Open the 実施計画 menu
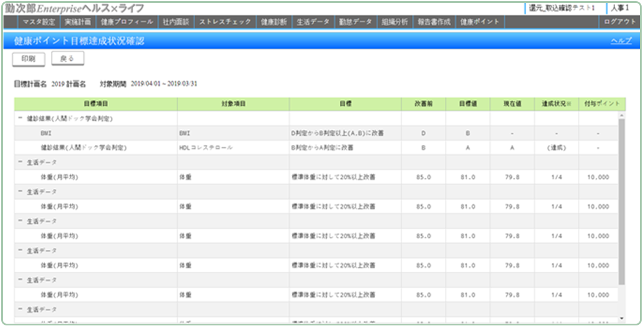This screenshot has width=644, height=326. point(78,22)
